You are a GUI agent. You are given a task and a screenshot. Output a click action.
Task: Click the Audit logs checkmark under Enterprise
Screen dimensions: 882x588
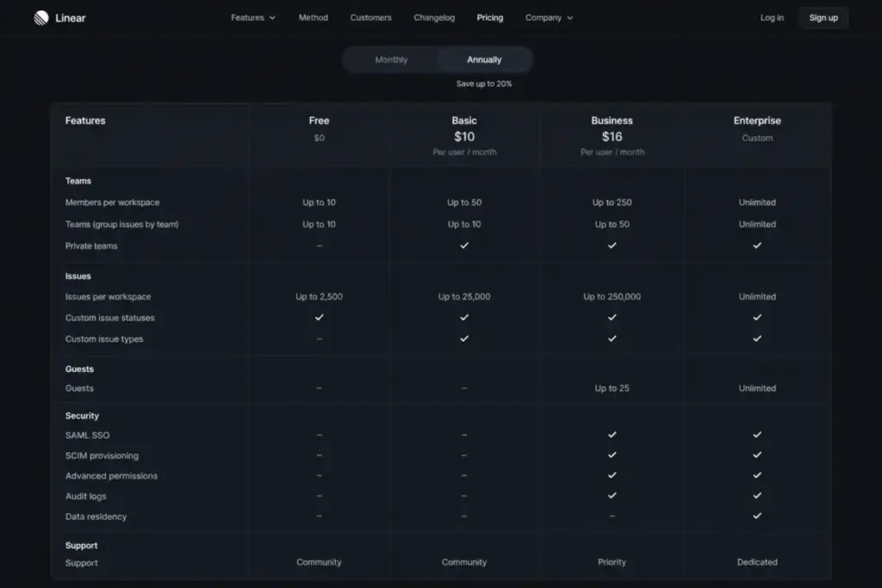tap(757, 496)
